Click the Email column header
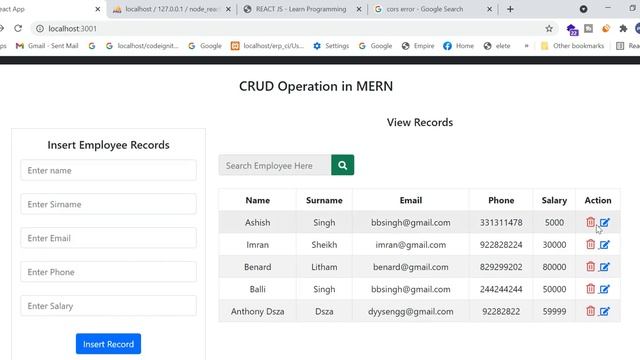Screen dimensions: 640x360 [x=411, y=200]
